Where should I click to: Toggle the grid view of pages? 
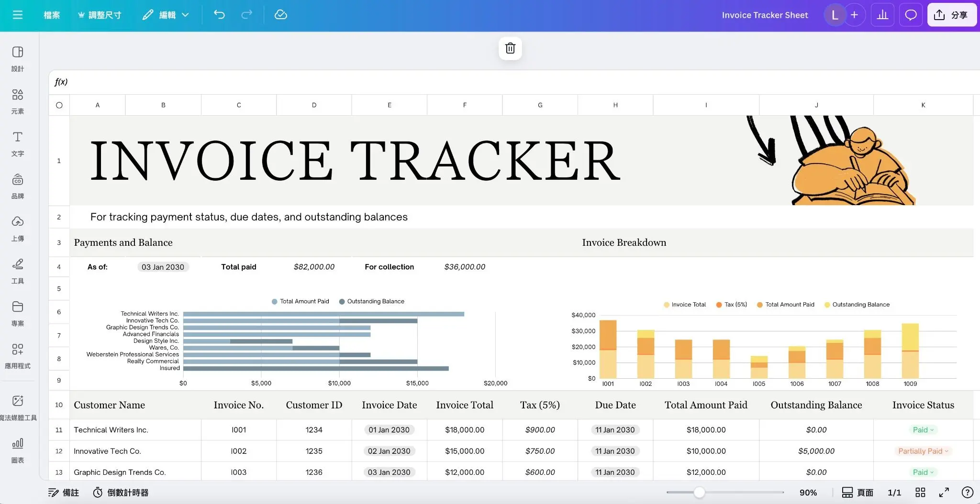pyautogui.click(x=920, y=493)
